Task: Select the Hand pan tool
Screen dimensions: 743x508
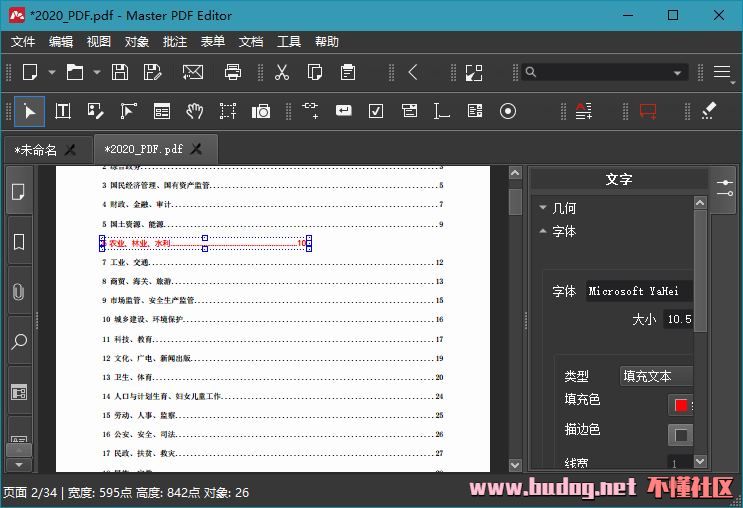Action: (x=195, y=111)
